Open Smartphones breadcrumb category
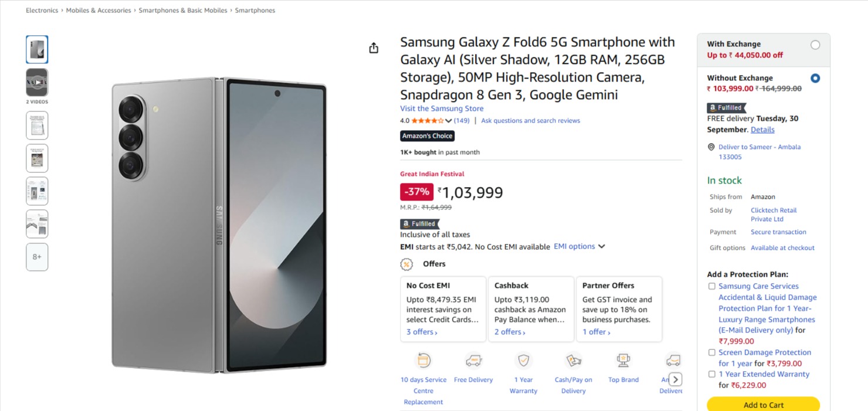This screenshot has width=868, height=411. [255, 11]
